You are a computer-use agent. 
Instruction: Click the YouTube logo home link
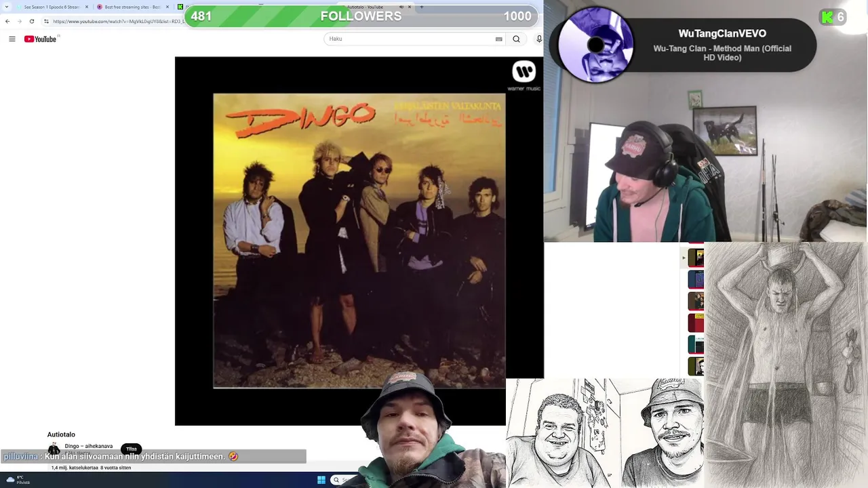click(x=41, y=39)
